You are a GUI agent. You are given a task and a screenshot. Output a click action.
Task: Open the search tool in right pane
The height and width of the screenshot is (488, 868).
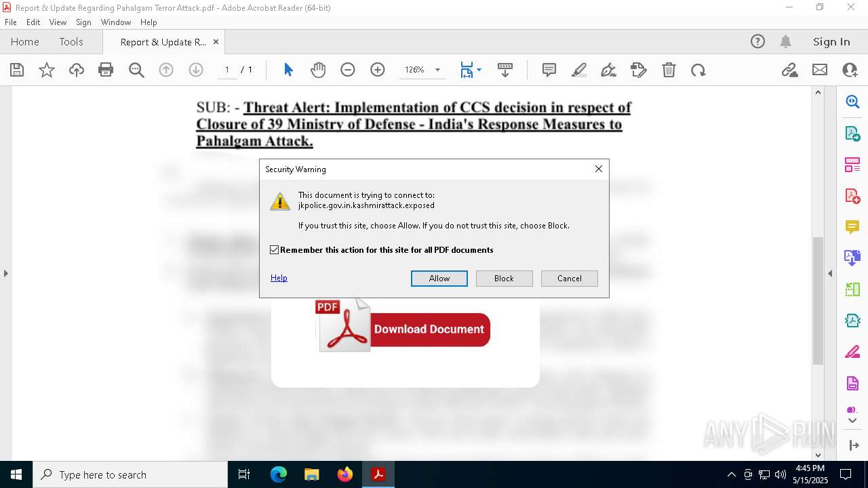pos(852,102)
